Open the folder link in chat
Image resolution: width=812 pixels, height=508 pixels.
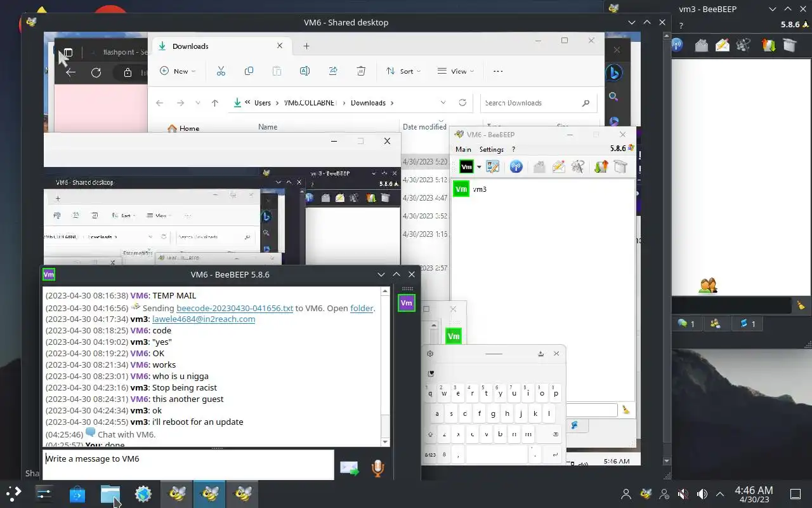coord(362,308)
